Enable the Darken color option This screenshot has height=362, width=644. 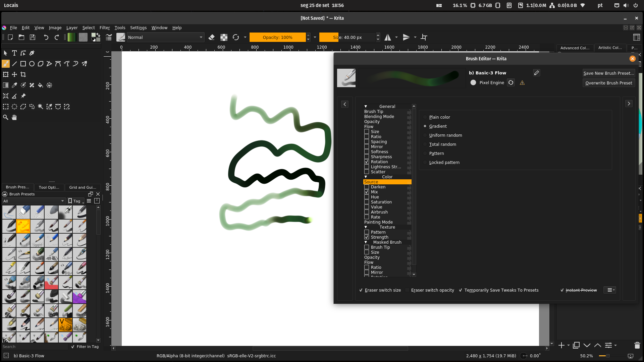(367, 187)
